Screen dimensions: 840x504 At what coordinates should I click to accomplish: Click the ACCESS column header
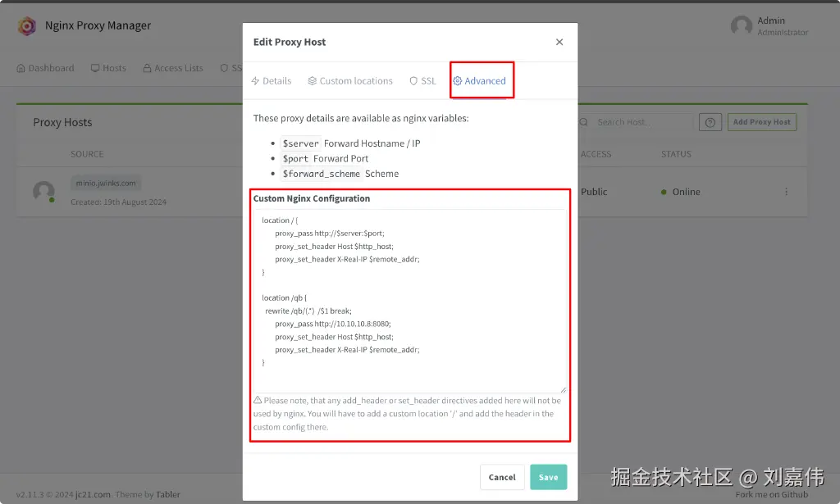(596, 154)
